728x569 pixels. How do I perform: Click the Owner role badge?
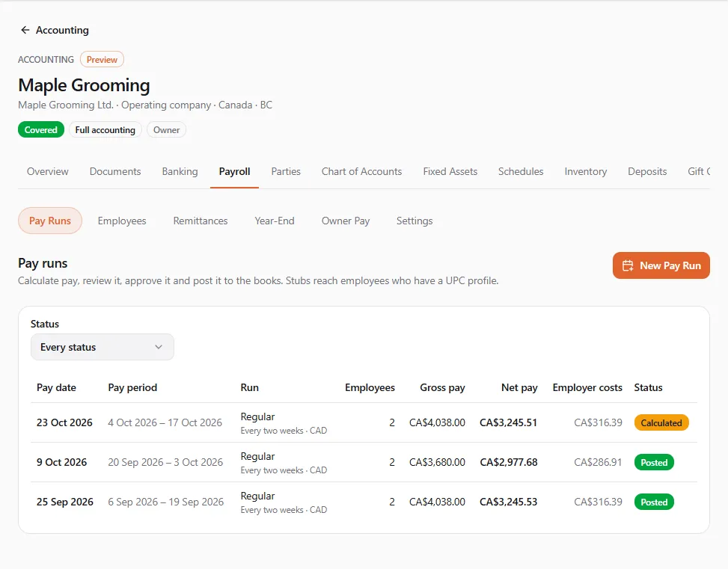[x=166, y=130]
